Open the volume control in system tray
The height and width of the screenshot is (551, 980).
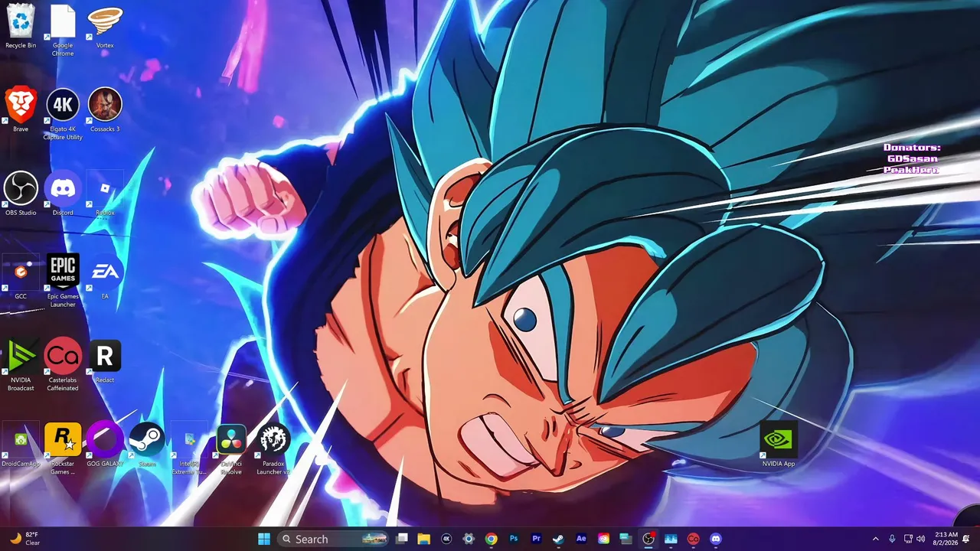tap(921, 539)
